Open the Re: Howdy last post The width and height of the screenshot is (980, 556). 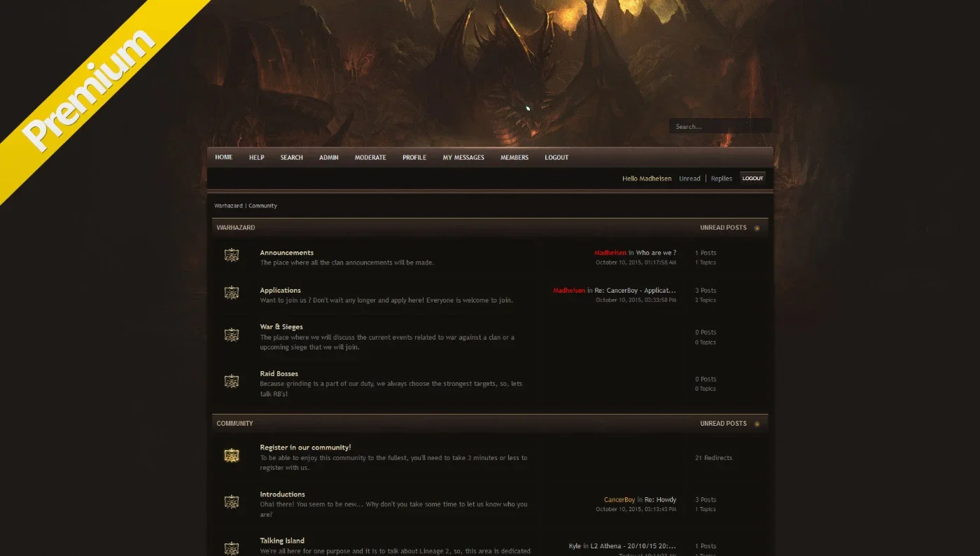tap(661, 500)
